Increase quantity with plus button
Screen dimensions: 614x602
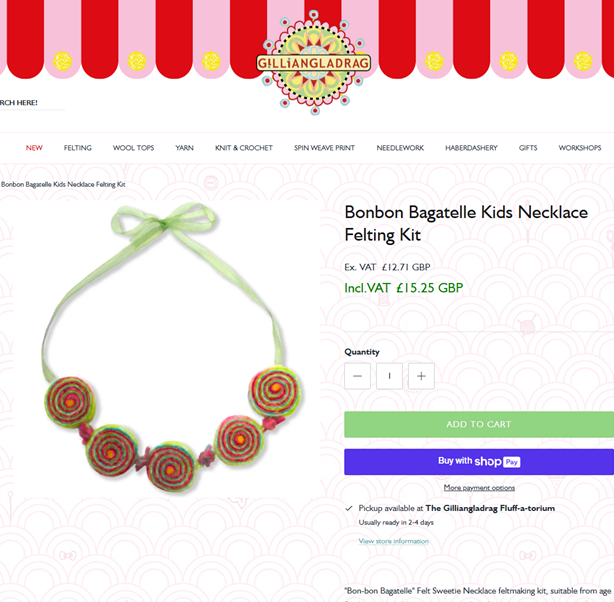[421, 376]
